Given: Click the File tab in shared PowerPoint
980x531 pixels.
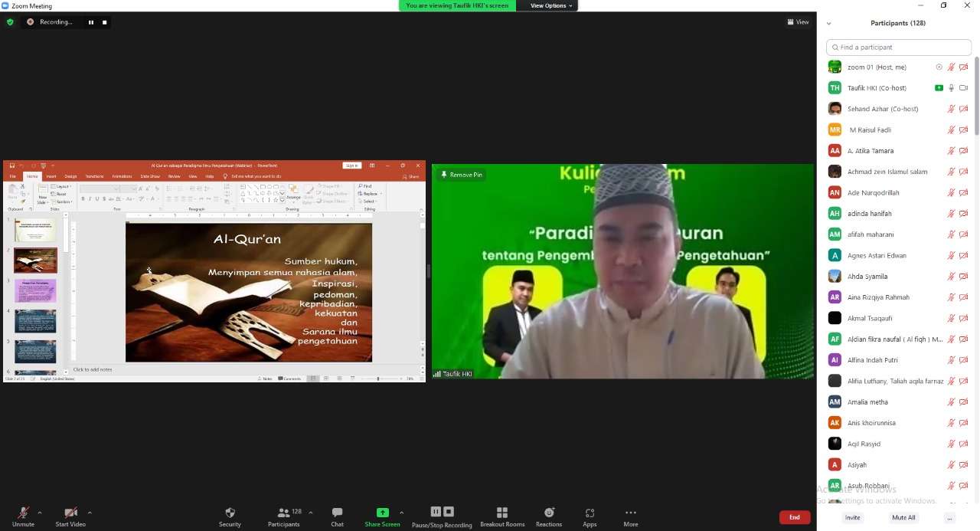Looking at the screenshot, I should [13, 176].
